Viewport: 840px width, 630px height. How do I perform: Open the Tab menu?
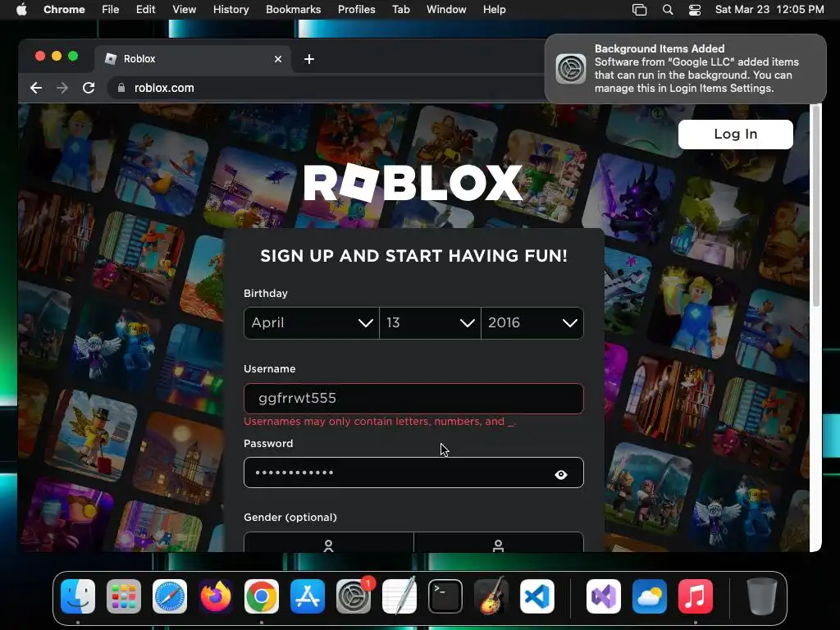[x=400, y=10]
